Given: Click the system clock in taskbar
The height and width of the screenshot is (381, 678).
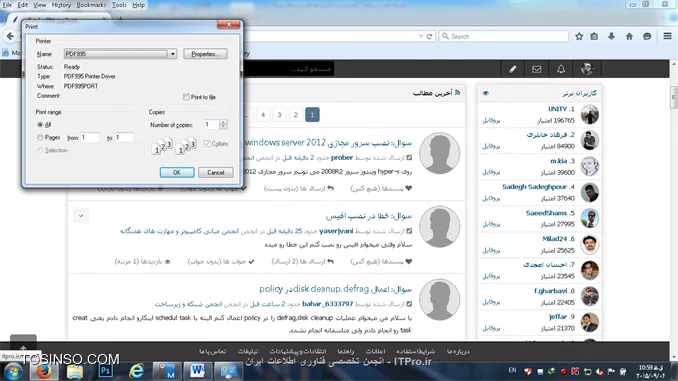Looking at the screenshot, I should point(651,371).
